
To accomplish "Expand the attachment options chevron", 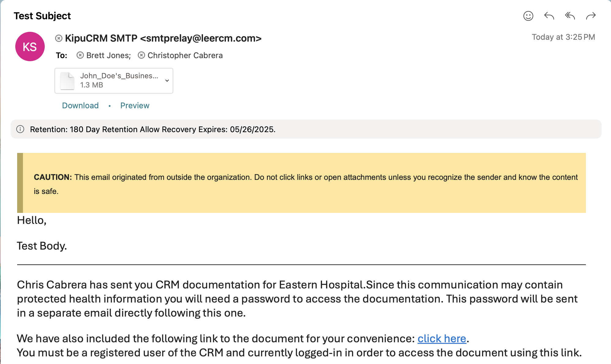I will tap(167, 81).
